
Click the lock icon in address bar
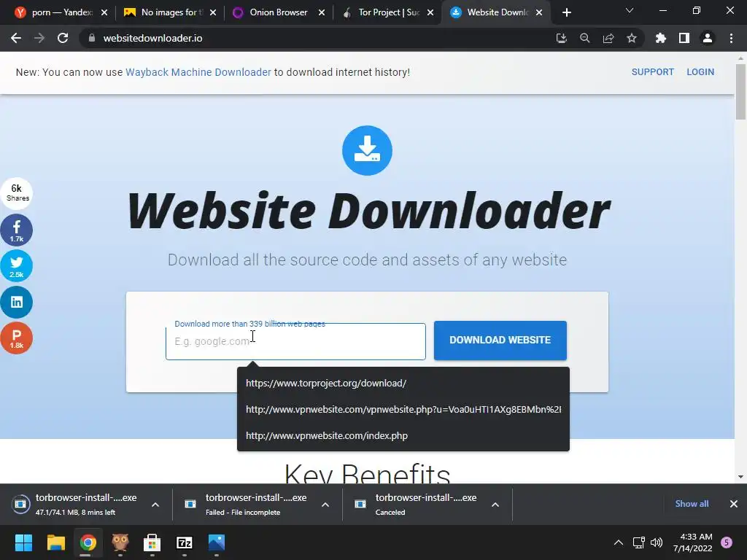tap(92, 38)
